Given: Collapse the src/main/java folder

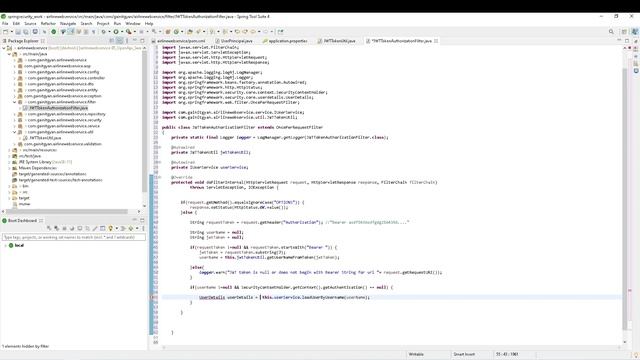Looking at the screenshot, I should point(9,54).
